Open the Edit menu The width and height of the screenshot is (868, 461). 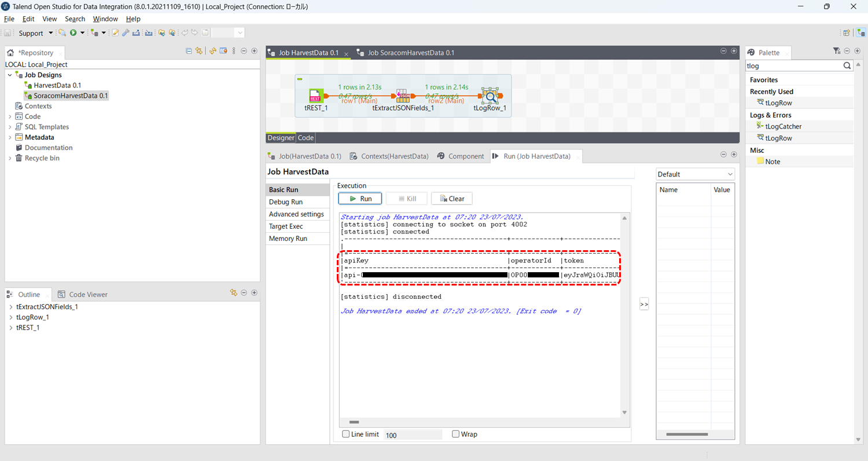click(x=28, y=19)
